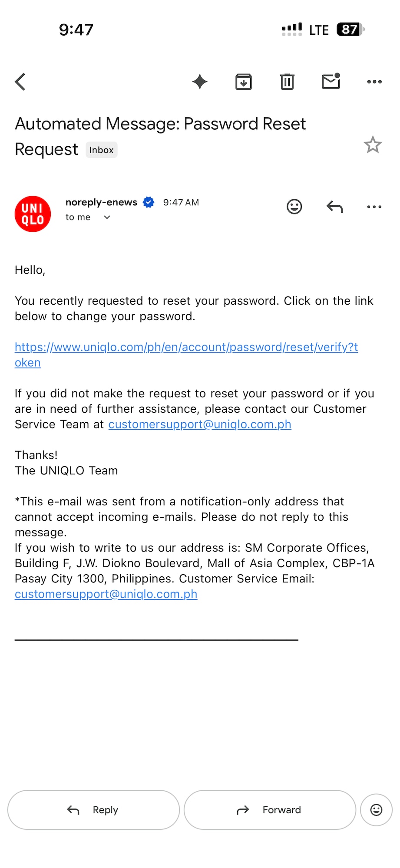The width and height of the screenshot is (400, 868).
Task: Tap the round emoji button beside Forward
Action: (x=376, y=810)
